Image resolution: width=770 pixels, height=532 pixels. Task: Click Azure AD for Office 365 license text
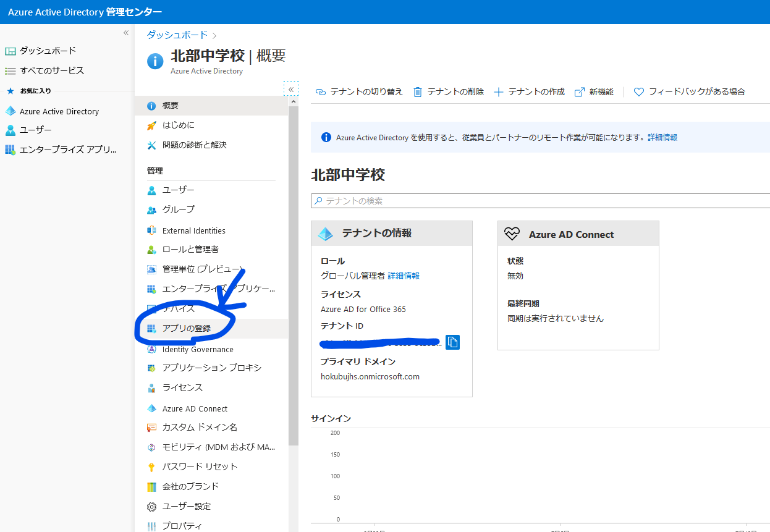tap(363, 309)
